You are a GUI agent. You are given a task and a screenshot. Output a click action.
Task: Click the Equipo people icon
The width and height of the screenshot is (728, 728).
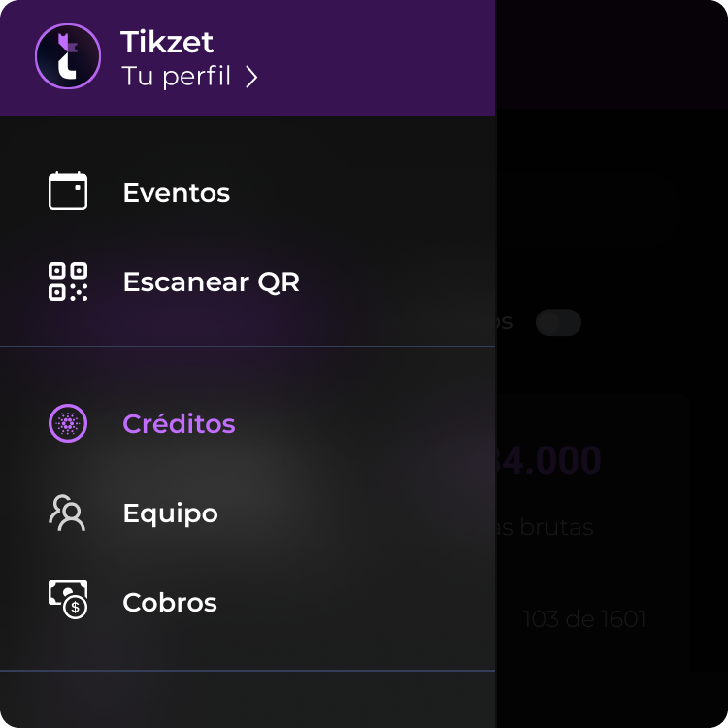[68, 513]
